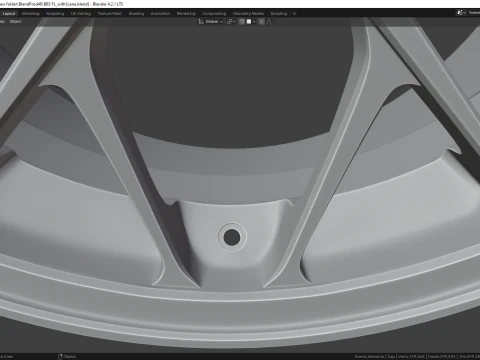This screenshot has height=360, width=480.
Task: Open proportional editing falloff dropdown
Action: point(270,22)
